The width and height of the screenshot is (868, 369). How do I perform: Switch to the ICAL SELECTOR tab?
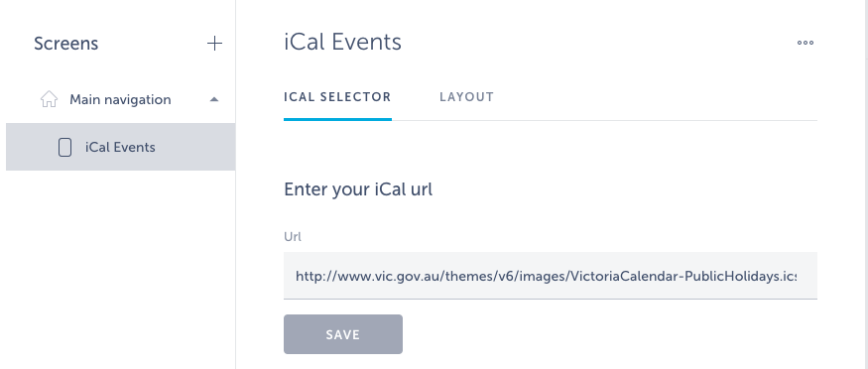[337, 97]
